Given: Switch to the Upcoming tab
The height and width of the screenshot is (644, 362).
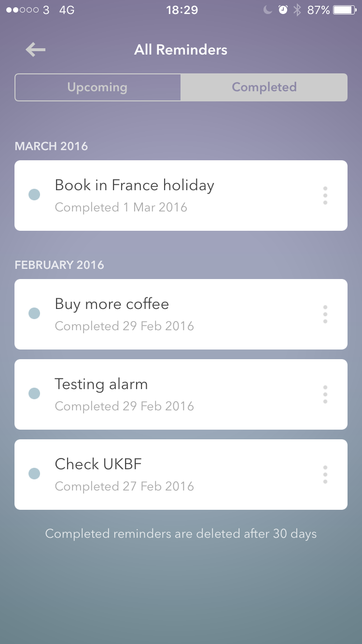Looking at the screenshot, I should pyautogui.click(x=97, y=87).
